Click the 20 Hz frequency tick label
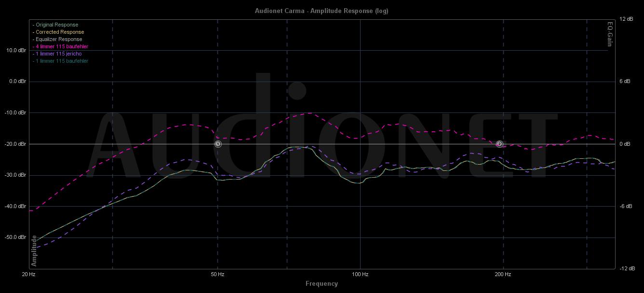 coord(28,275)
